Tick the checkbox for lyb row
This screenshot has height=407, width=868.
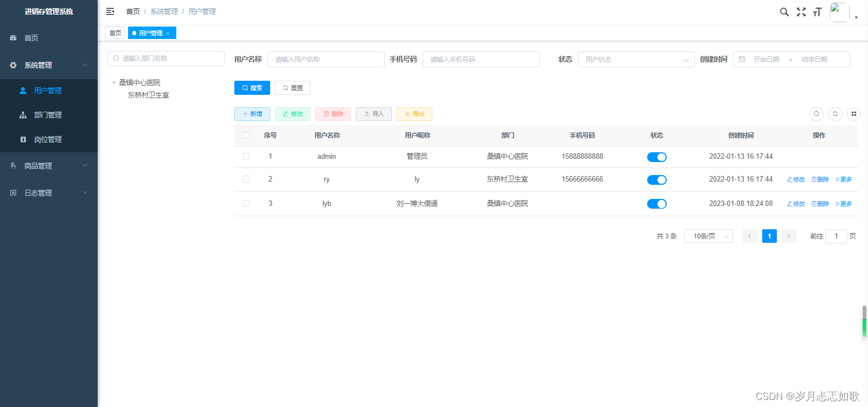tap(246, 203)
